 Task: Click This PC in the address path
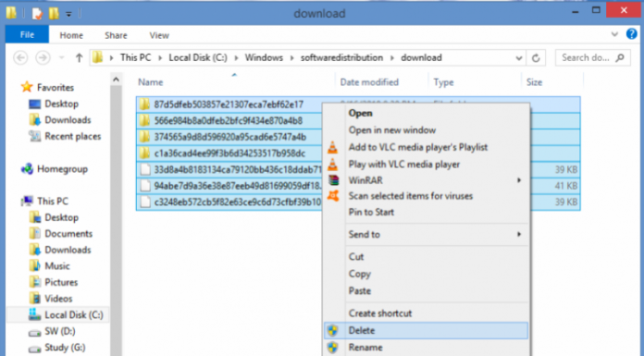[x=135, y=58]
